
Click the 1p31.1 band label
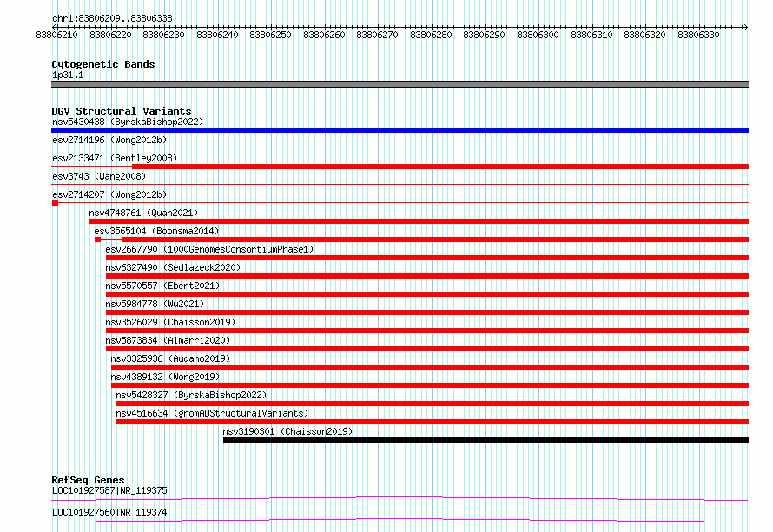[x=68, y=75]
